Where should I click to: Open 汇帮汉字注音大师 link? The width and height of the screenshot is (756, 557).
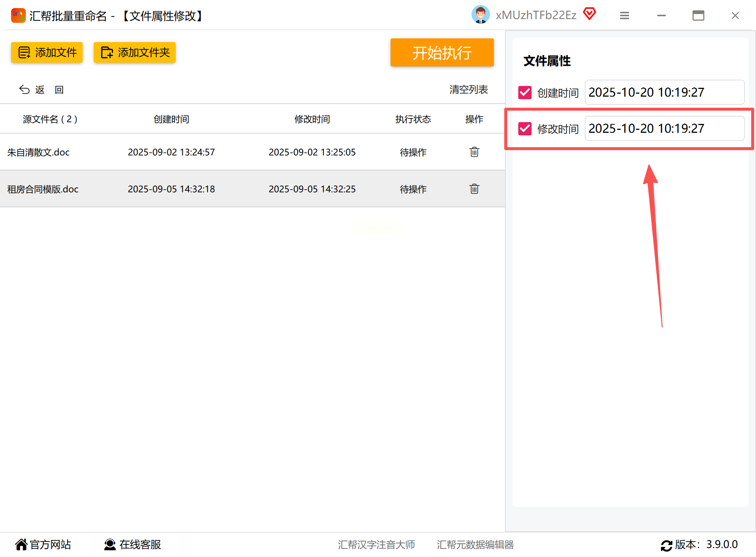pos(376,544)
